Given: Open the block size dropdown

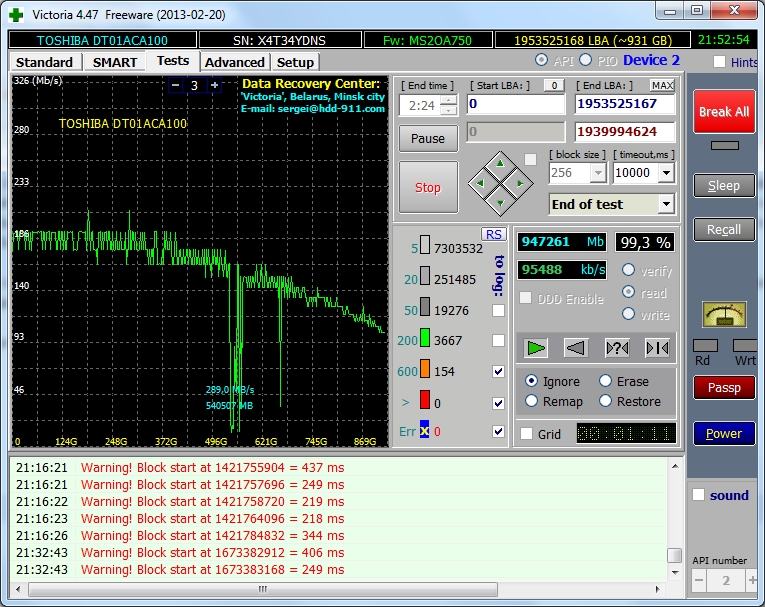Looking at the screenshot, I should coord(598,173).
